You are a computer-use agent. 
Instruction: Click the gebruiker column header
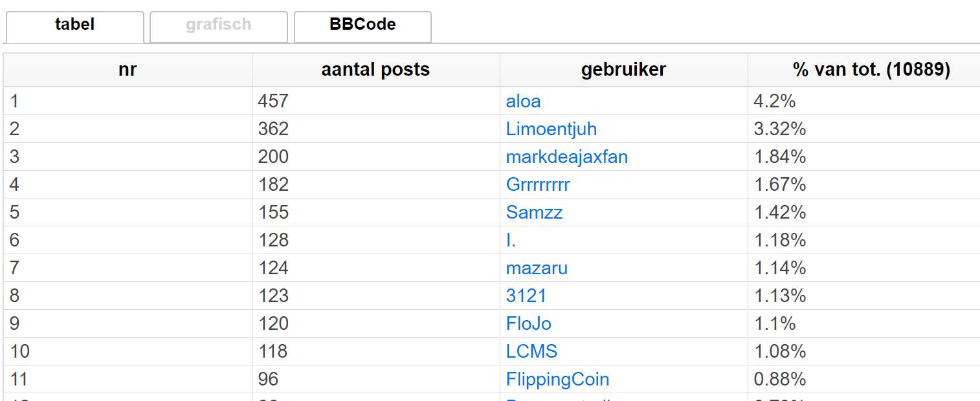(x=623, y=70)
